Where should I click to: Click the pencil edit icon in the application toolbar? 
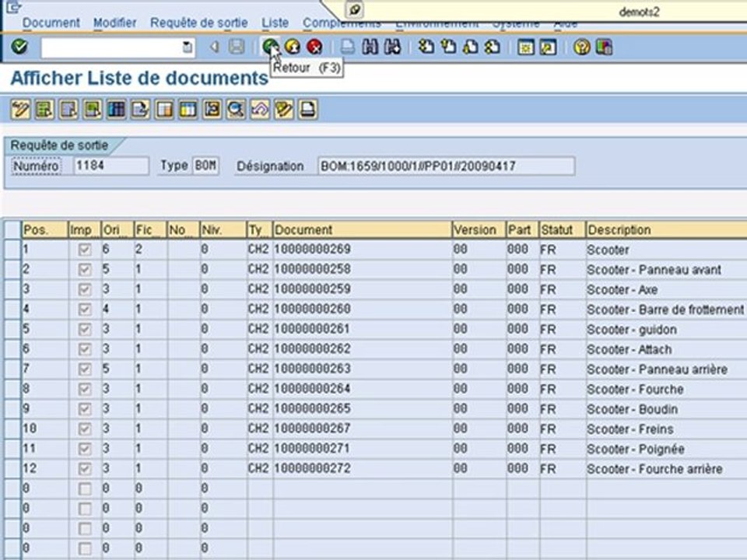(20, 110)
